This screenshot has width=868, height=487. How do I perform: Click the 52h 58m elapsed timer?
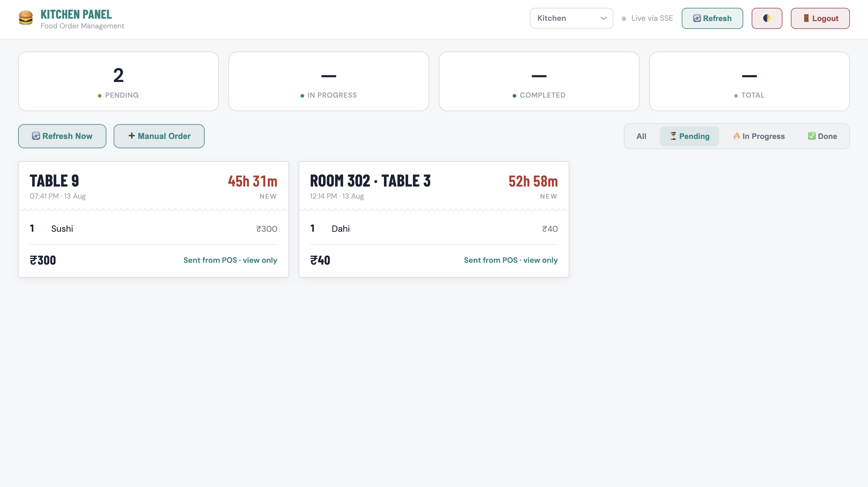(533, 181)
